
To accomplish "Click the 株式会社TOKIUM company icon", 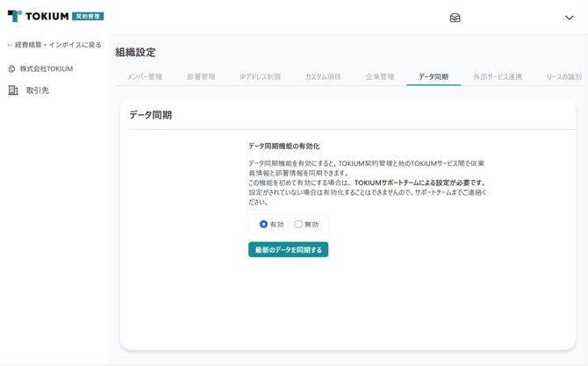I will coord(11,69).
